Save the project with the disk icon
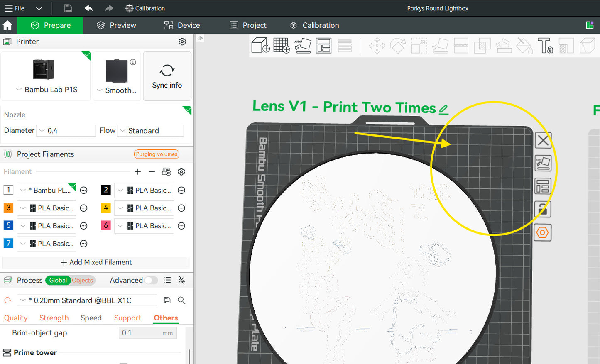 tap(68, 8)
